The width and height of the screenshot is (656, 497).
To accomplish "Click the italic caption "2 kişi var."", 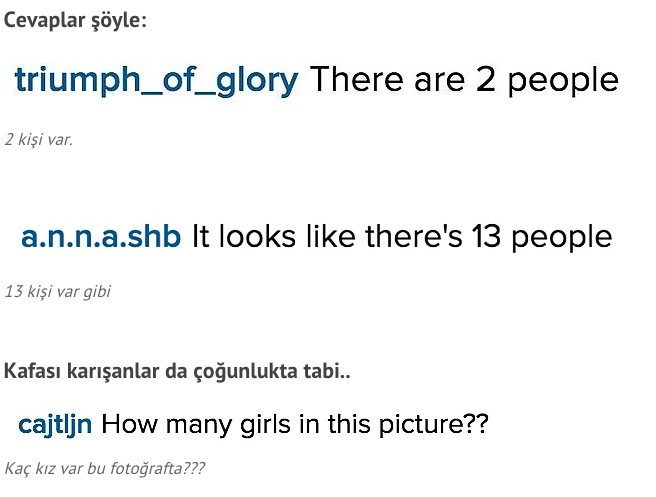I will pyautogui.click(x=39, y=139).
